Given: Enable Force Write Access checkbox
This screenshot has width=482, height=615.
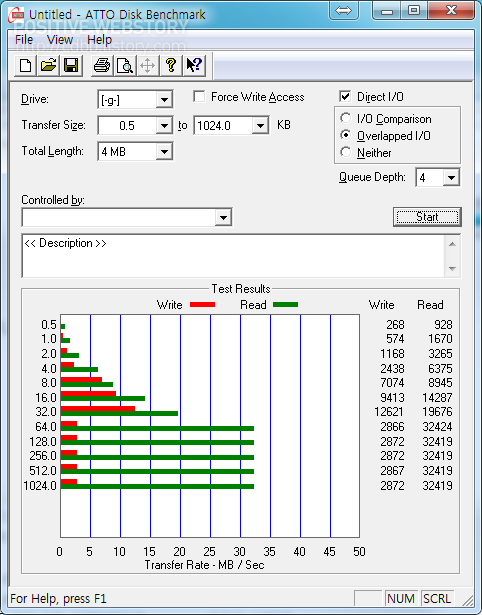Looking at the screenshot, I should click(199, 96).
